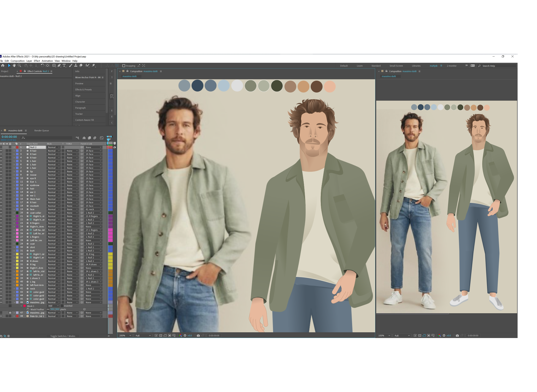Toggle visibility of Null 2 layer
This screenshot has width=537, height=392.
pos(1,147)
